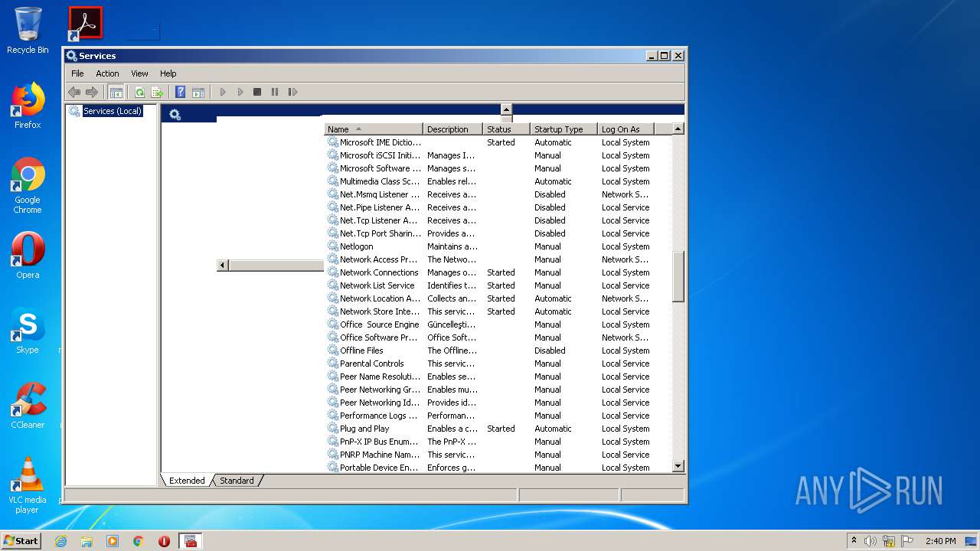
Task: Select Services (Local) in console tree
Action: click(x=112, y=111)
